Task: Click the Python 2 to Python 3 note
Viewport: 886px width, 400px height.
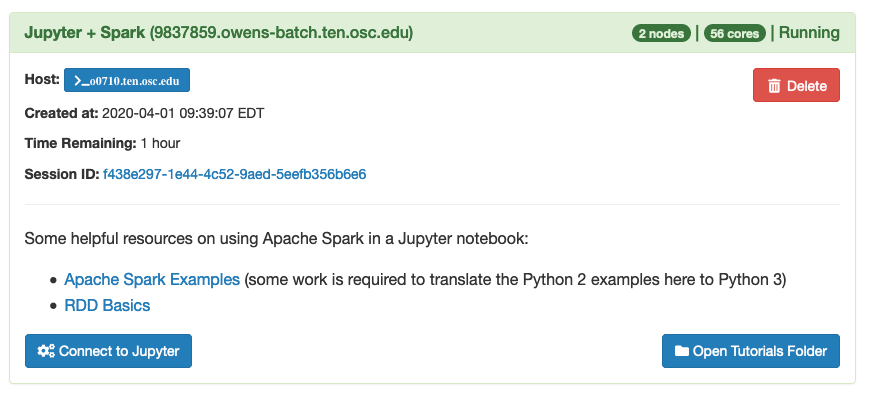Action: (515, 279)
